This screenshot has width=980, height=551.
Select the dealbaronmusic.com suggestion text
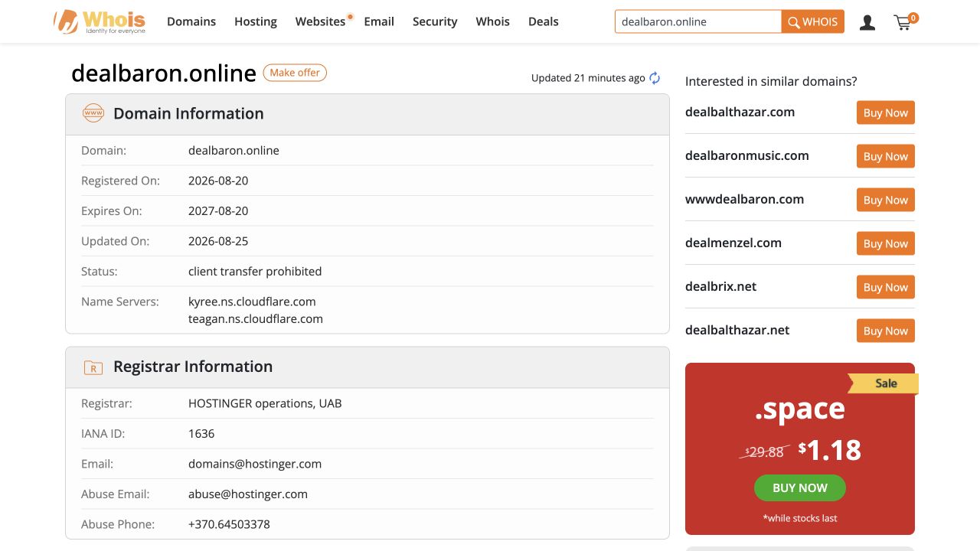pos(747,155)
